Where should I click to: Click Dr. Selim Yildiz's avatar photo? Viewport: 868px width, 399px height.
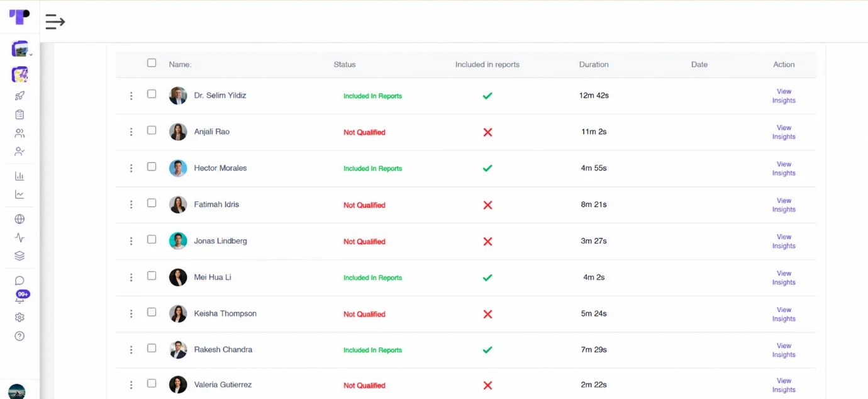pyautogui.click(x=178, y=96)
